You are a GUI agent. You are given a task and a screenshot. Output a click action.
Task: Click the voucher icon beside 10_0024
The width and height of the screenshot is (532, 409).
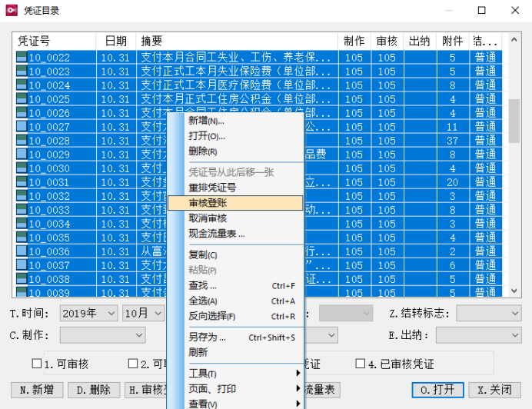[x=22, y=85]
